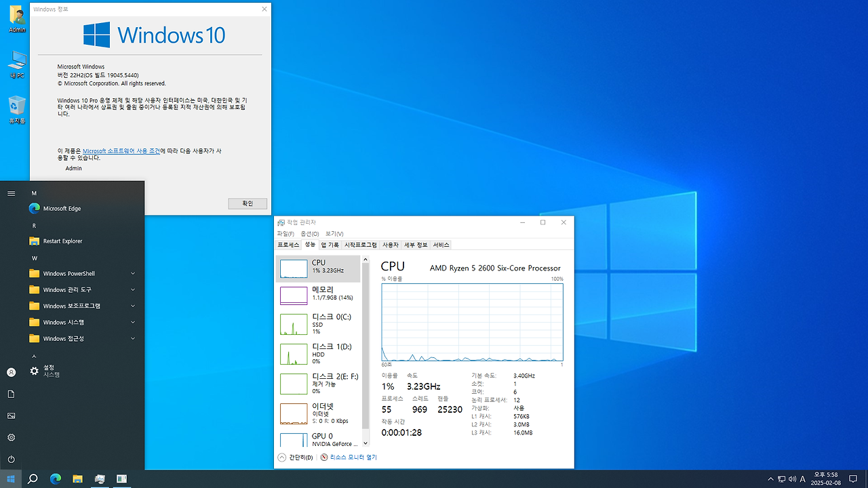Image resolution: width=868 pixels, height=488 pixels.
Task: Open 보기 menu in Task Manager
Action: (x=334, y=234)
